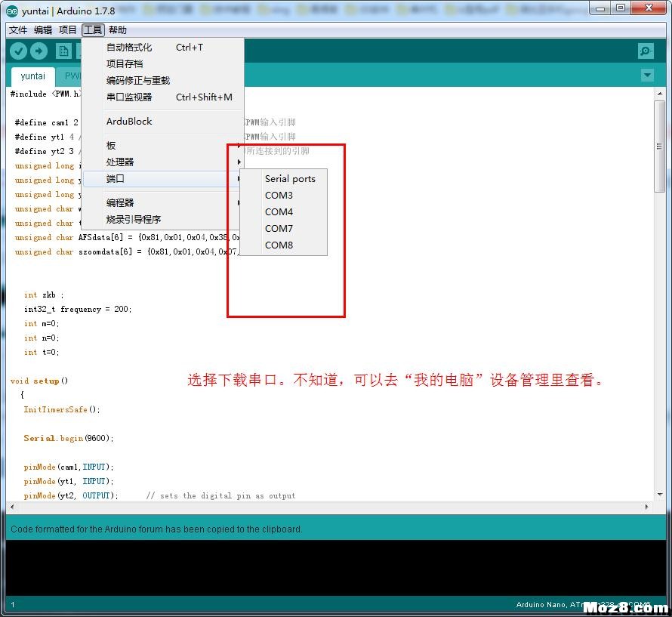Open the 项目 menu
The image size is (672, 617).
click(x=68, y=29)
